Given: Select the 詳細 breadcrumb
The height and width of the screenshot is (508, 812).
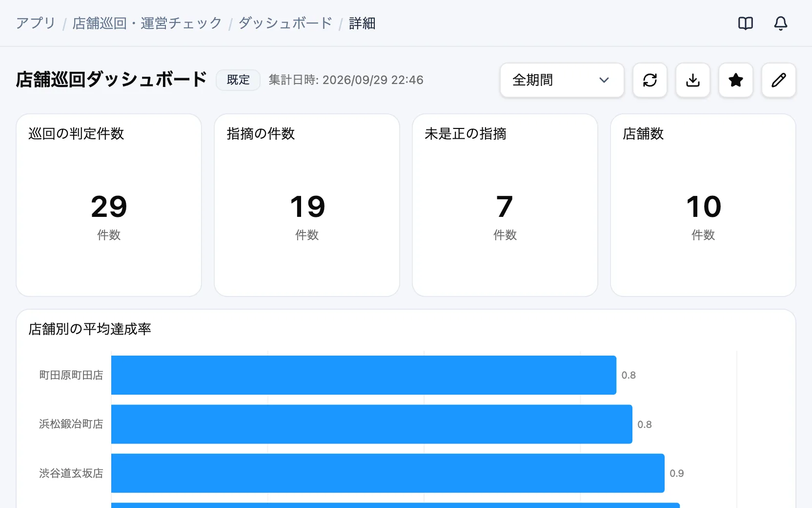Looking at the screenshot, I should click(362, 23).
